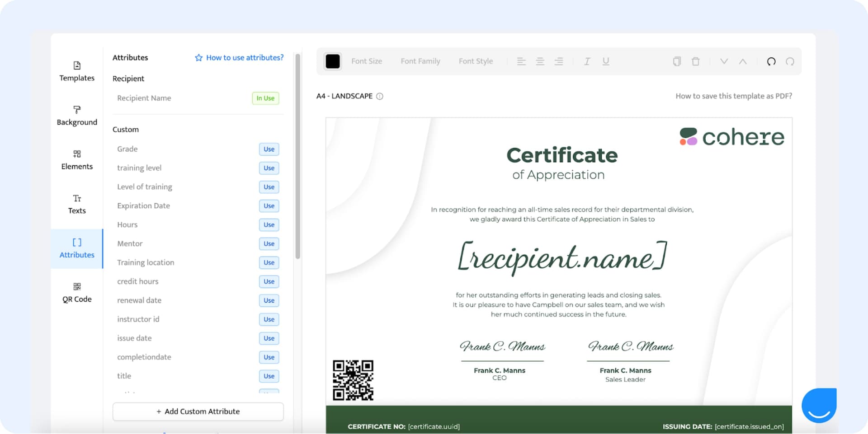
Task: Click the How to use attributes link
Action: point(244,57)
